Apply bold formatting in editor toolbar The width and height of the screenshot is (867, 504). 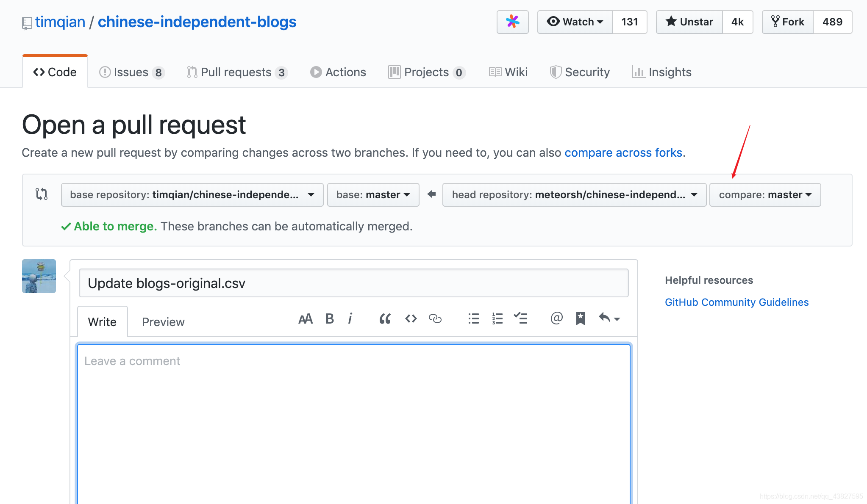330,319
